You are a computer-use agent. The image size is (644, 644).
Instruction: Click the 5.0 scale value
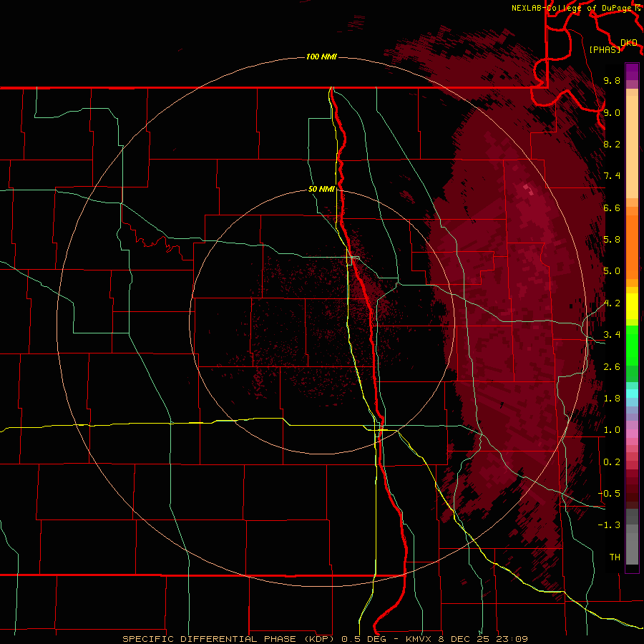[612, 271]
